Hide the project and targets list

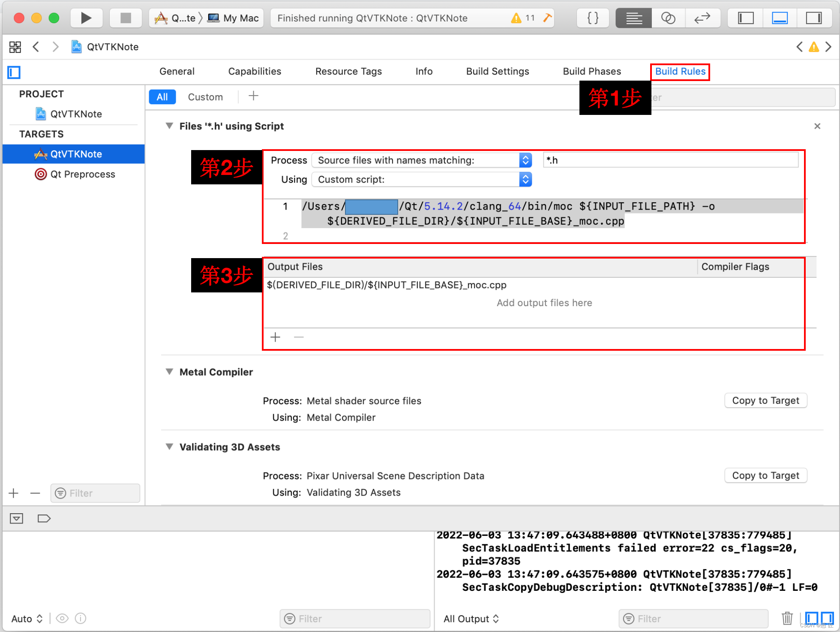14,72
